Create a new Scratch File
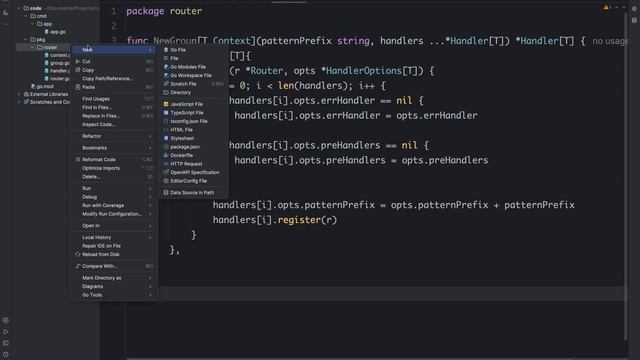This screenshot has height=360, width=640. [193, 84]
